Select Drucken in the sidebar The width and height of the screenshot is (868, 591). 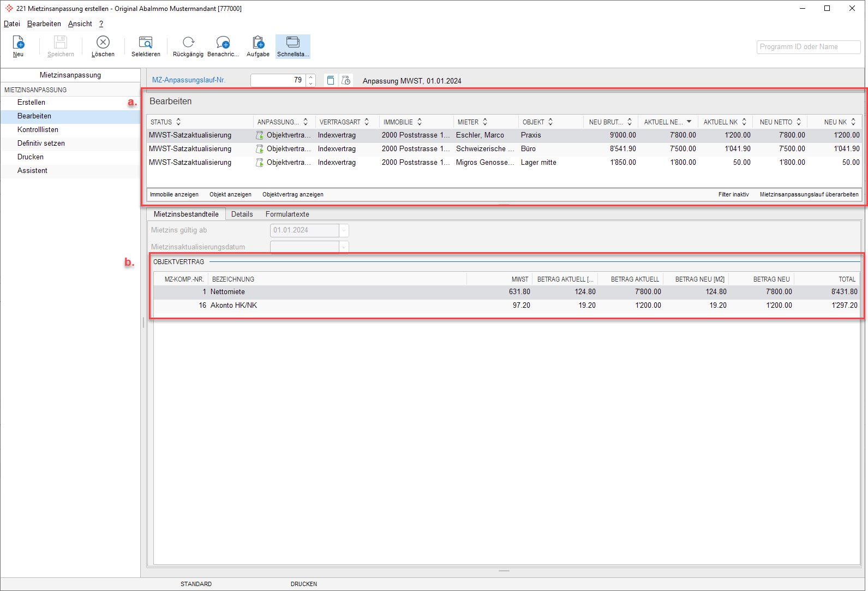[x=70, y=157]
